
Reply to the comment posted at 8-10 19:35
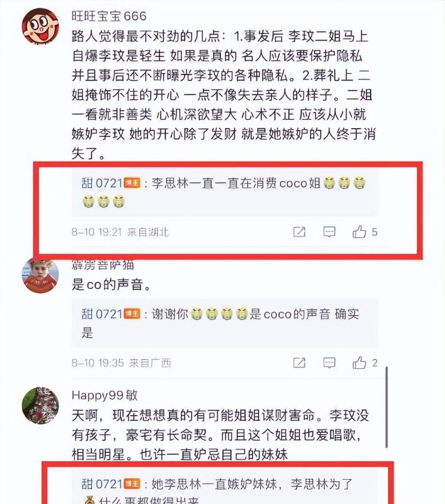329,362
